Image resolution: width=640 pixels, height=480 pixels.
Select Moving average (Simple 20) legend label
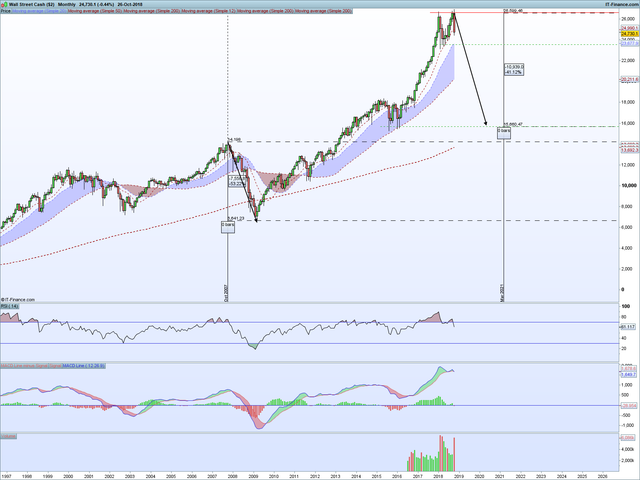39,11
